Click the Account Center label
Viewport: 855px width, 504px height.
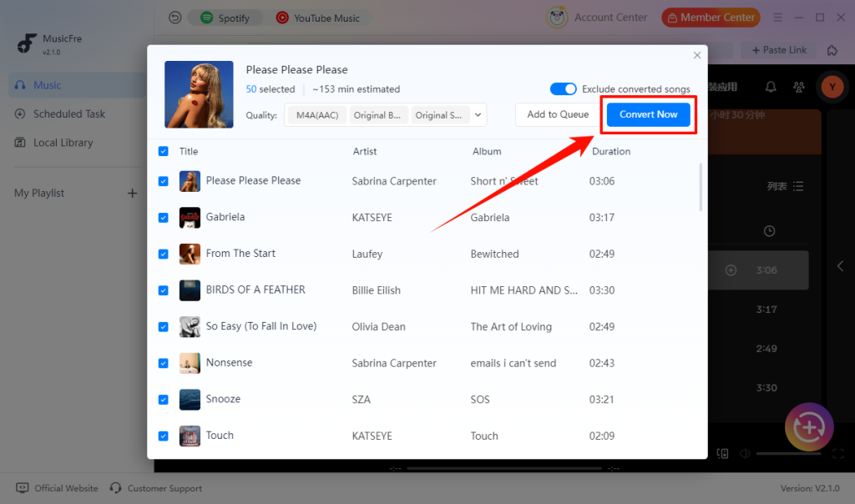pos(610,18)
